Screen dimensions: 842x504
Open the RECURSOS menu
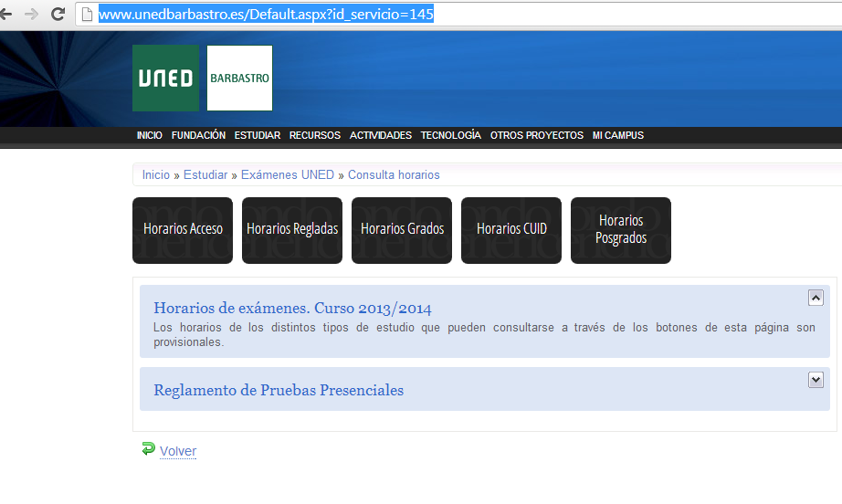[x=314, y=135]
